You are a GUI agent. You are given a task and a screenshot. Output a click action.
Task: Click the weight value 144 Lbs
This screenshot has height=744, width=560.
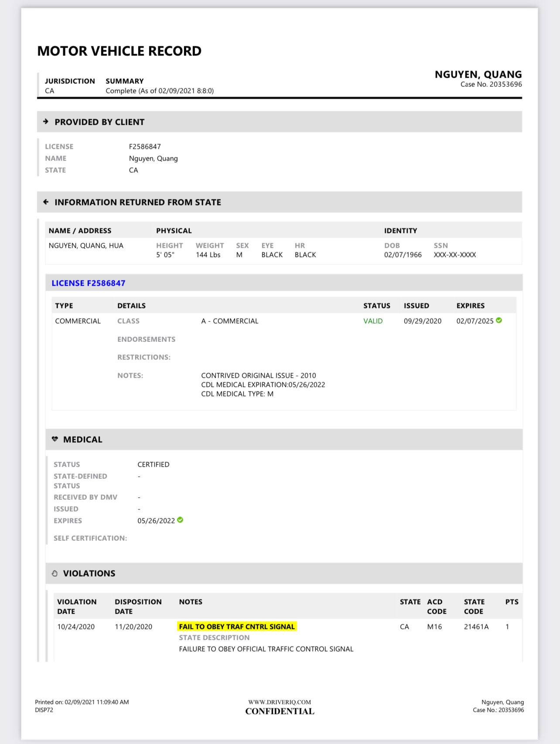point(208,255)
